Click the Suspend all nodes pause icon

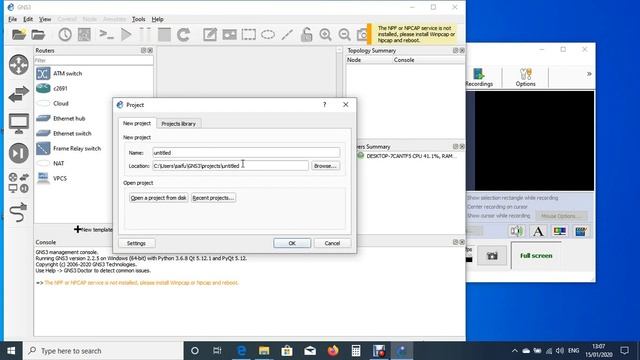tap(145, 34)
